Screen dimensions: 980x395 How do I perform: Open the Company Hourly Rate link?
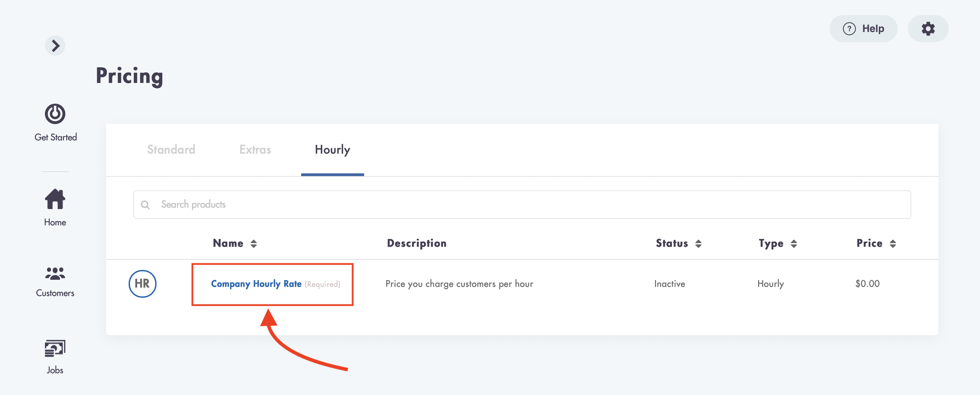(256, 284)
